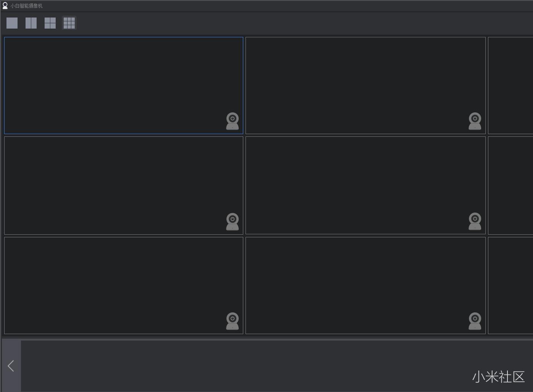The width and height of the screenshot is (533, 392).
Task: Switch to four-pane grid layout
Action: click(50, 23)
